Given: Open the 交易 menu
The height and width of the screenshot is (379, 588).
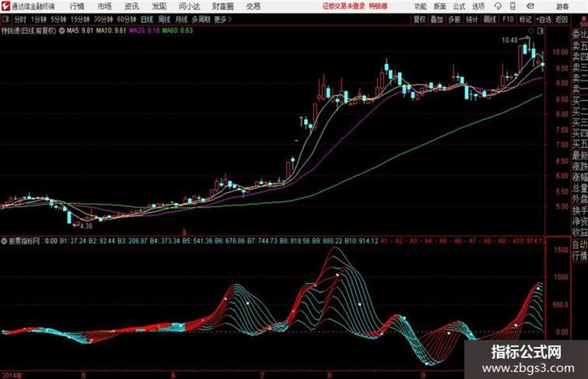Looking at the screenshot, I should (253, 6).
